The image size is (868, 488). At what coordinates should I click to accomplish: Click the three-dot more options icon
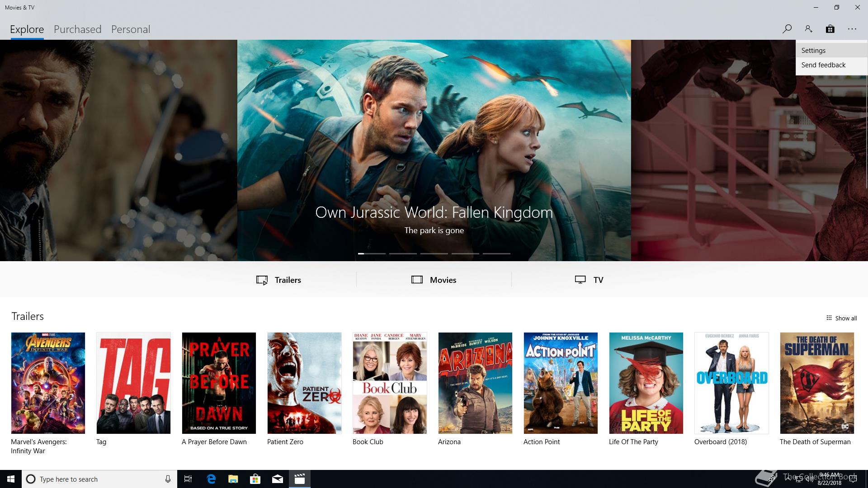point(852,29)
